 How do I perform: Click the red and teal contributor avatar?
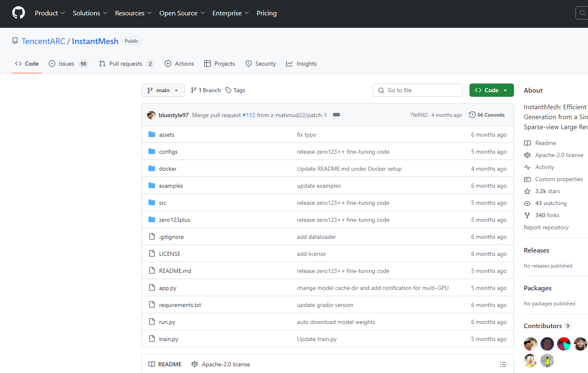(x=564, y=344)
